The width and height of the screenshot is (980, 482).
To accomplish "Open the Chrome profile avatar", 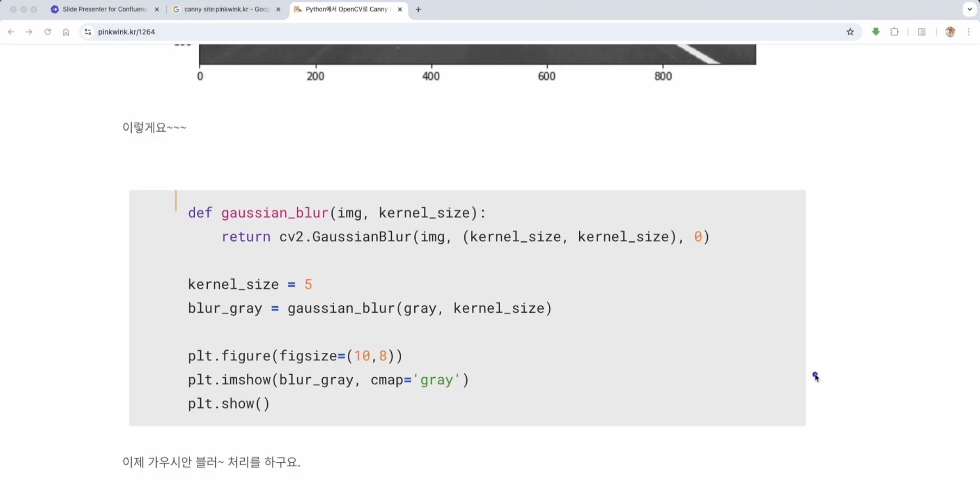I will pos(950,32).
